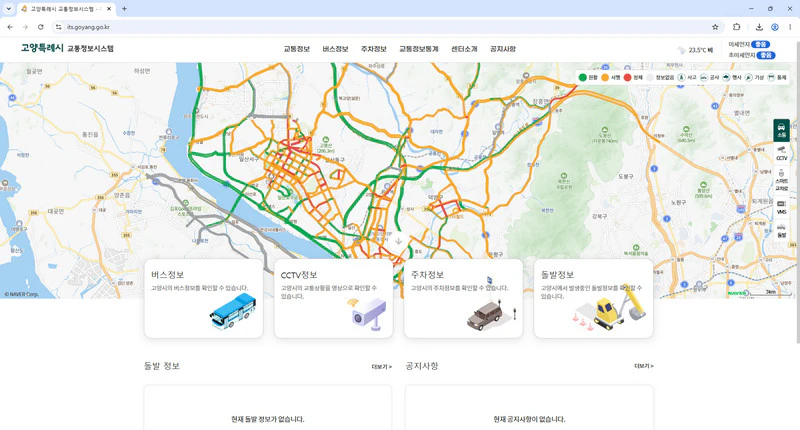View site information icon in address bar
Image resolution: width=800 pixels, height=430 pixels.
coord(59,27)
